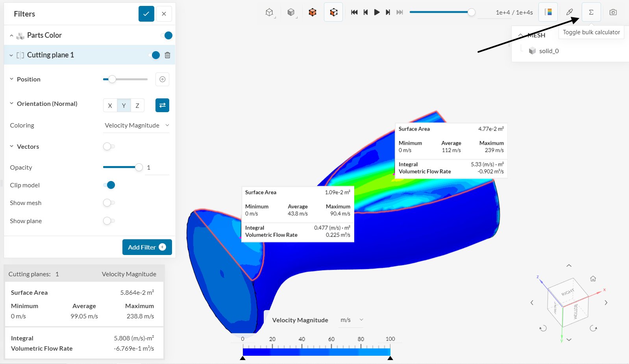Select the orange cube with mesh edges mode

(333, 12)
